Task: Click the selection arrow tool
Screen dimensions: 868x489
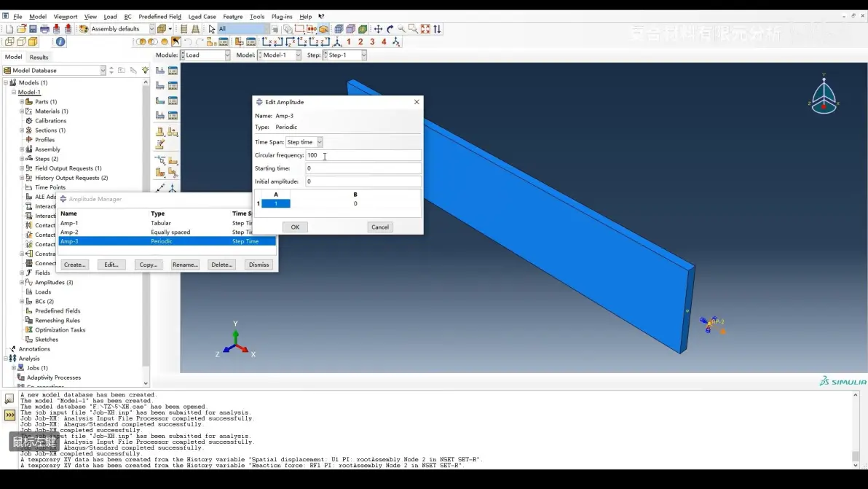Action: tap(211, 29)
